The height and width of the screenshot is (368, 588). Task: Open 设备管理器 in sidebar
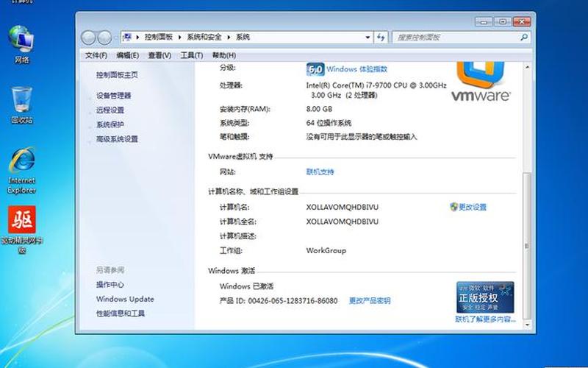tap(114, 96)
